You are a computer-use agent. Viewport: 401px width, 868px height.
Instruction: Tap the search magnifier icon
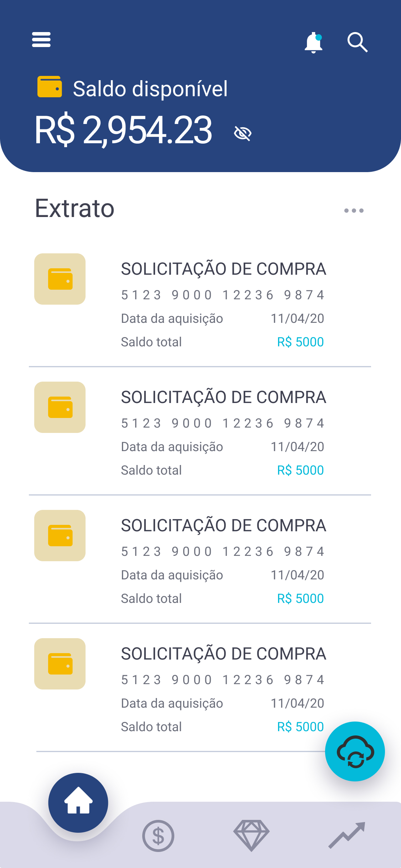pyautogui.click(x=357, y=42)
